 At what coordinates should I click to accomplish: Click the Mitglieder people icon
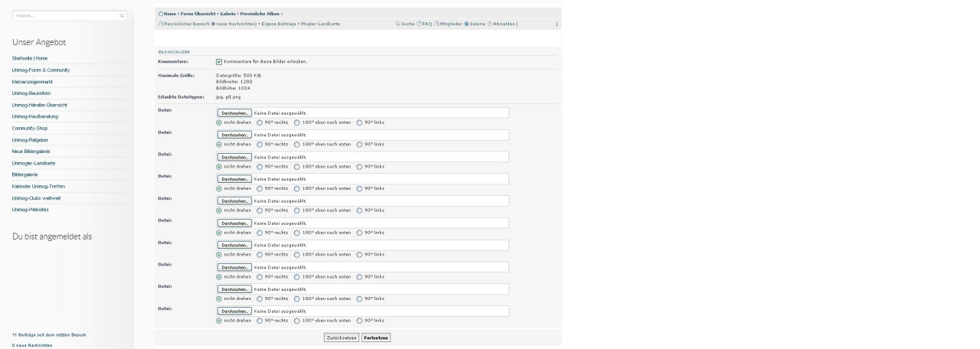pos(436,24)
